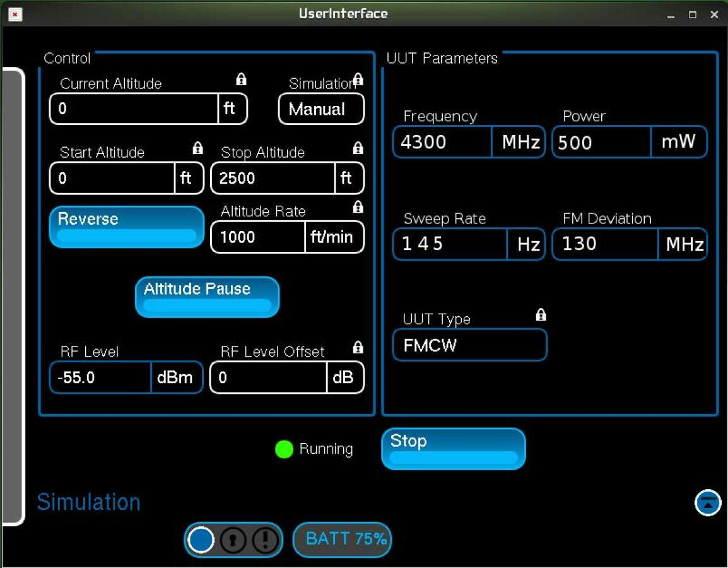The width and height of the screenshot is (728, 568).
Task: Click the Altitude Pause button
Action: (x=207, y=297)
